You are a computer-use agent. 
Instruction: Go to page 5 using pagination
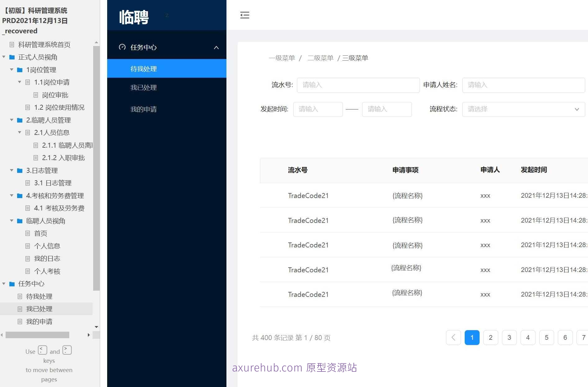click(x=546, y=338)
